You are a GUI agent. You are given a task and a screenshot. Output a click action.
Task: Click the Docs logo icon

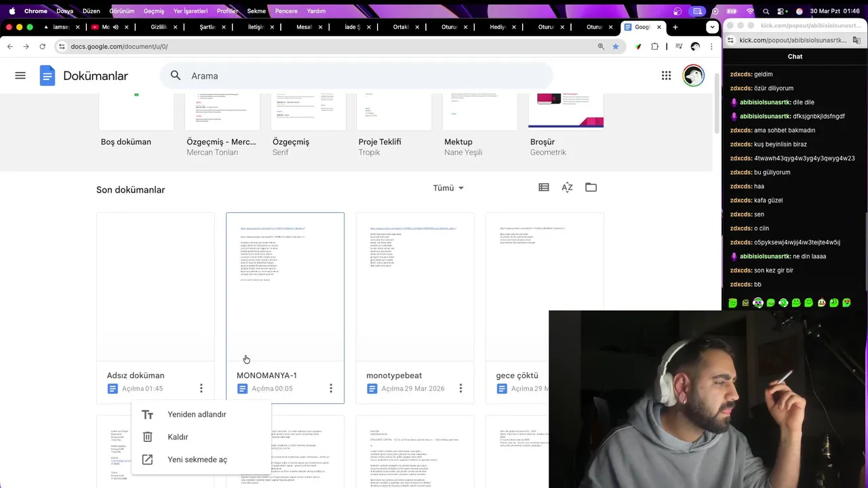(47, 76)
